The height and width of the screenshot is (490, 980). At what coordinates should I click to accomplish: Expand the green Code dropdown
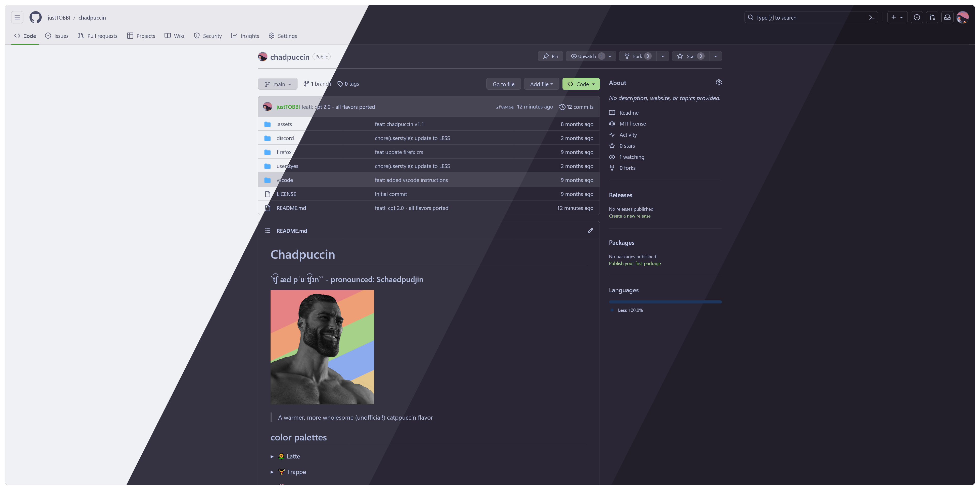[581, 84]
